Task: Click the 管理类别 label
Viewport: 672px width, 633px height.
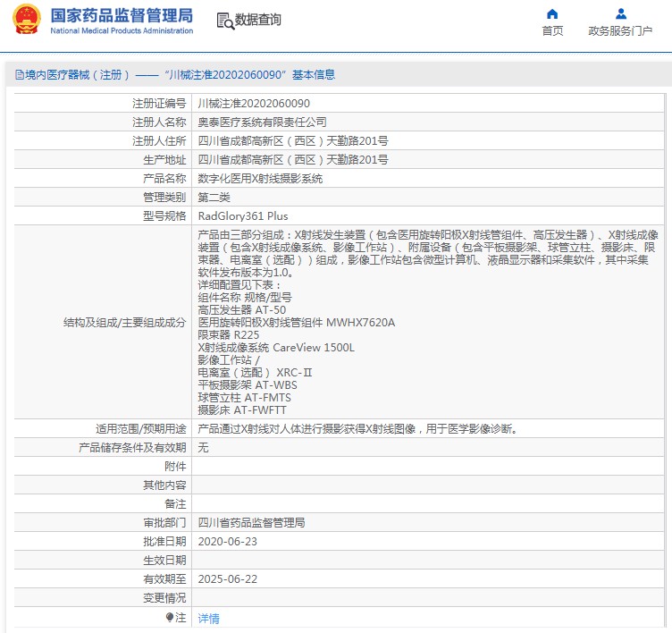Action: click(x=164, y=198)
